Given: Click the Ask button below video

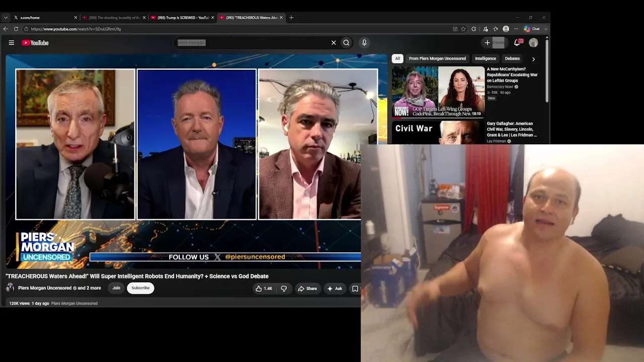Looking at the screenshot, I should click(x=335, y=289).
